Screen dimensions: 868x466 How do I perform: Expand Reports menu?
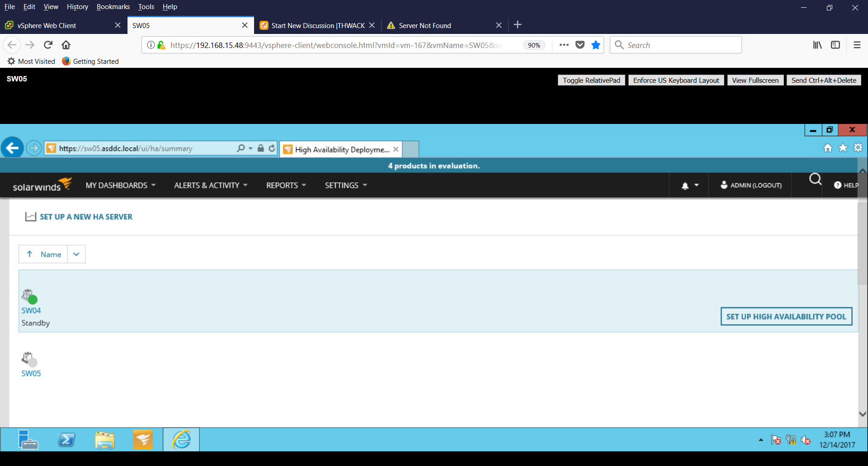(x=286, y=185)
